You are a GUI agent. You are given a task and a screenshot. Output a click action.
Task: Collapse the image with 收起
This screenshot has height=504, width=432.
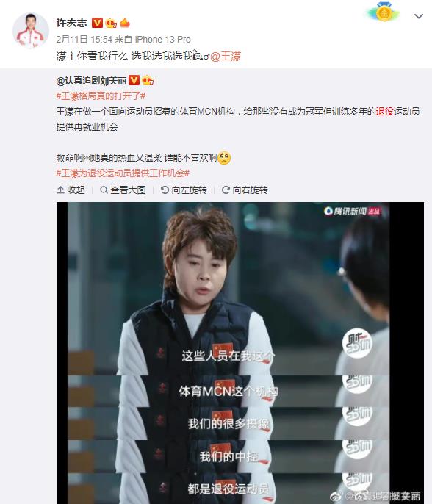coord(71,190)
